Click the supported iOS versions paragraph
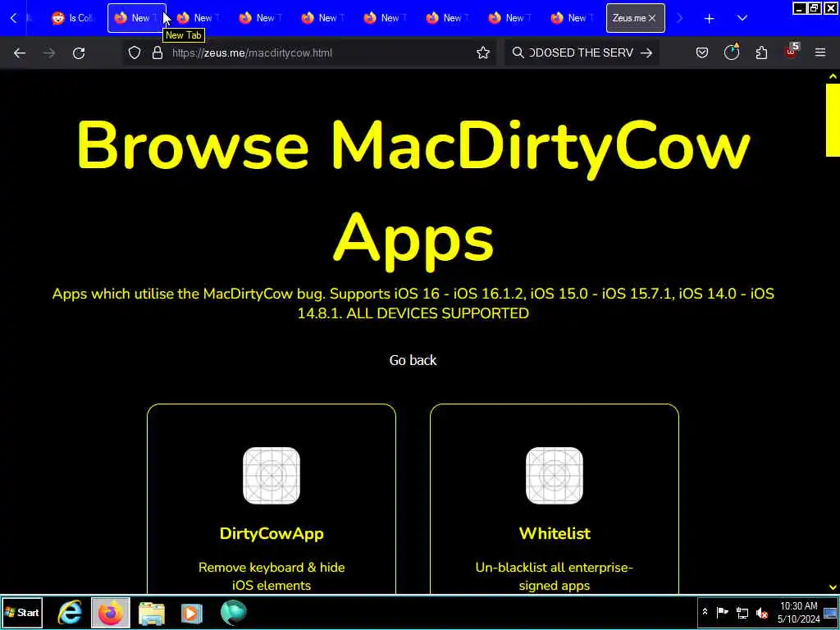This screenshot has width=840, height=630. [x=413, y=304]
